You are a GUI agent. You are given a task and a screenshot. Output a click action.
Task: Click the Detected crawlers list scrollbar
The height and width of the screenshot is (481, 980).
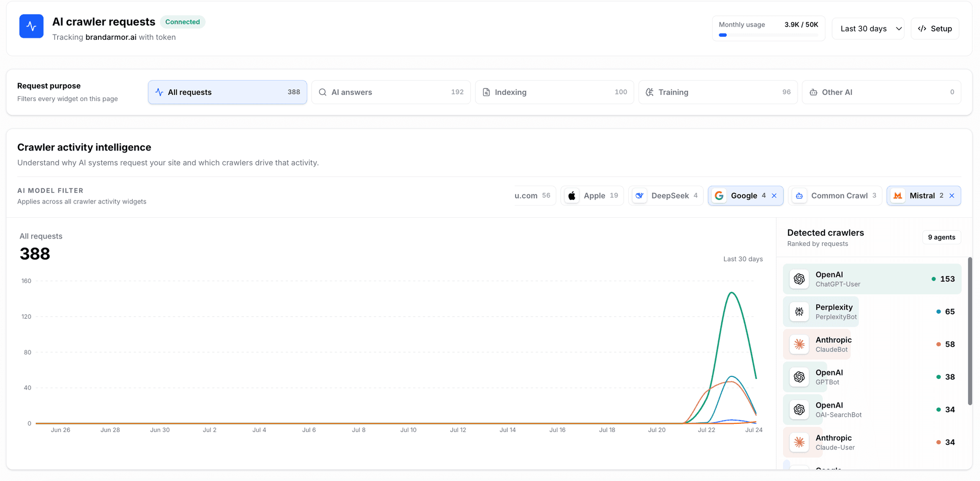pyautogui.click(x=970, y=332)
